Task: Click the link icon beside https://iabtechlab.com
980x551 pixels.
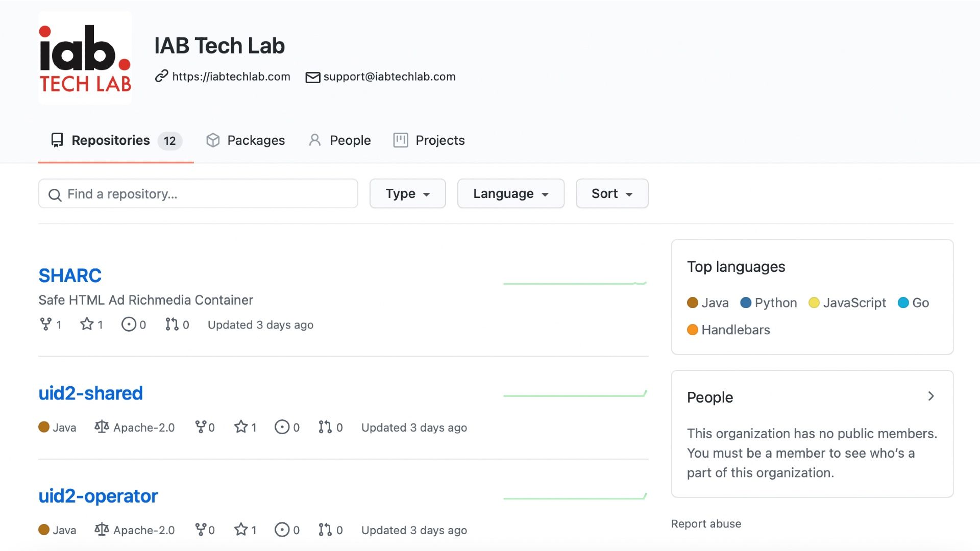Action: tap(162, 77)
